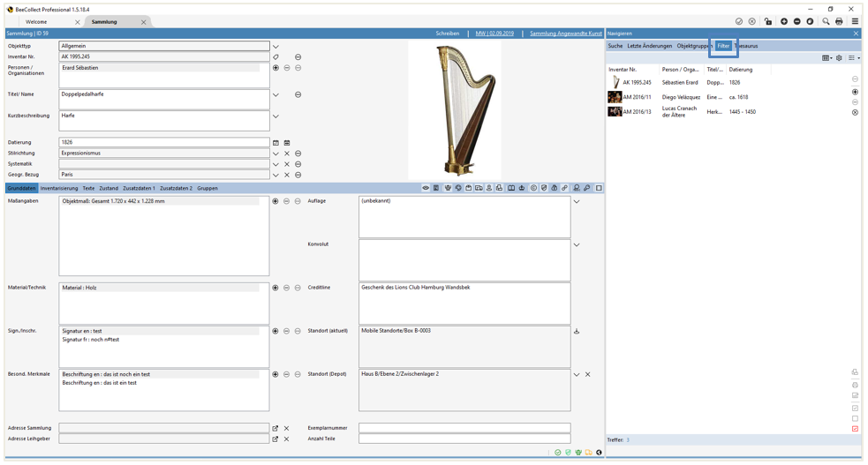Click the Sammlung Angewandte Kunst link
Screen dimensions: 868x465
565,34
